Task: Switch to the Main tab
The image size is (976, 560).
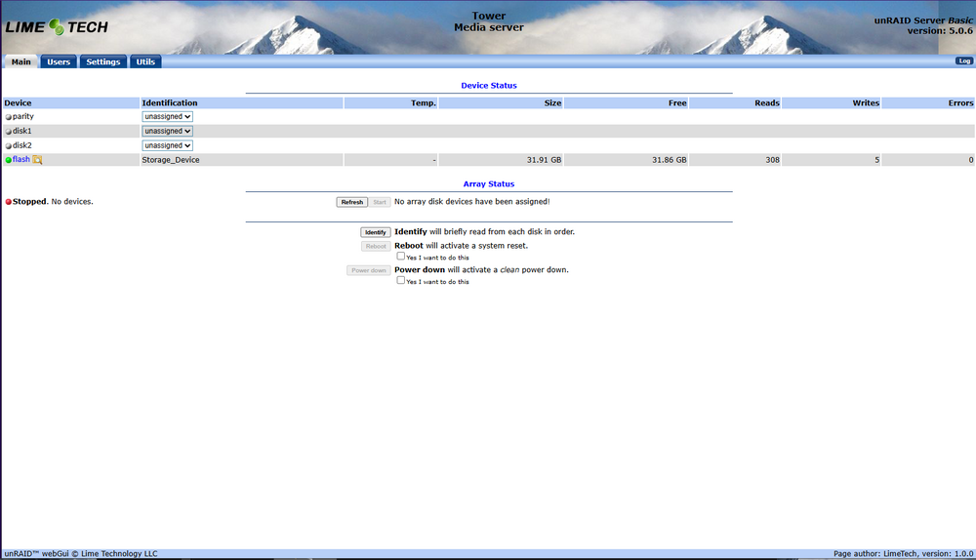Action: click(21, 61)
